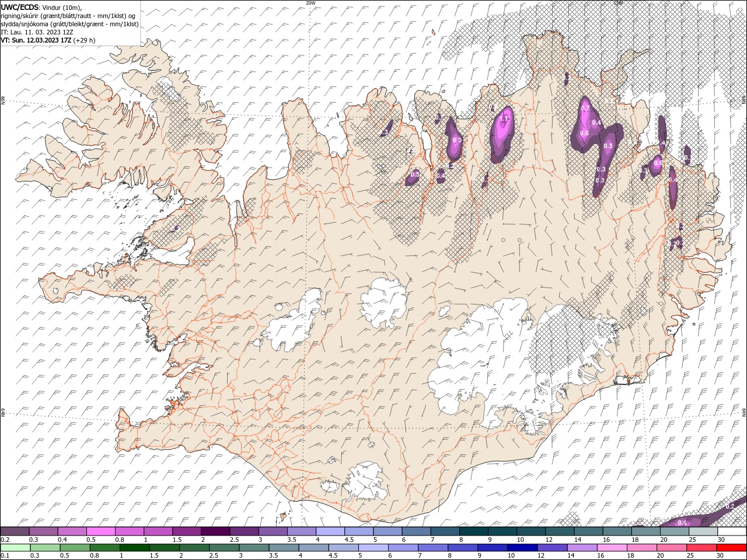This screenshot has width=747, height=560.
Task: Select the pale gray snow swatch labeled 25
Action: coord(703,531)
